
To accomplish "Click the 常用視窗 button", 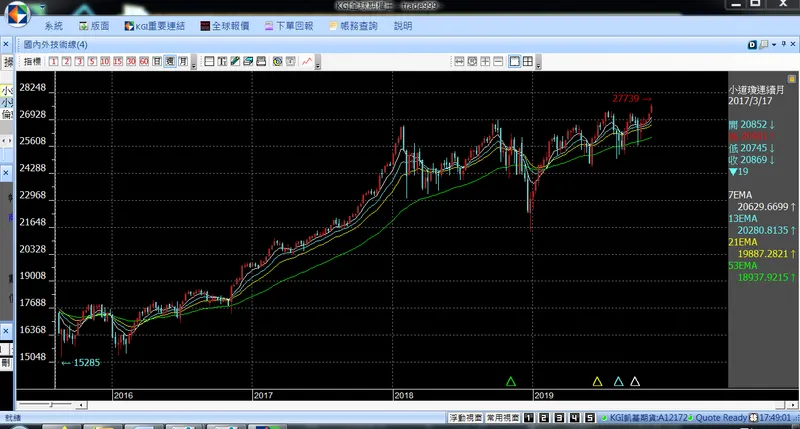I will tap(503, 418).
